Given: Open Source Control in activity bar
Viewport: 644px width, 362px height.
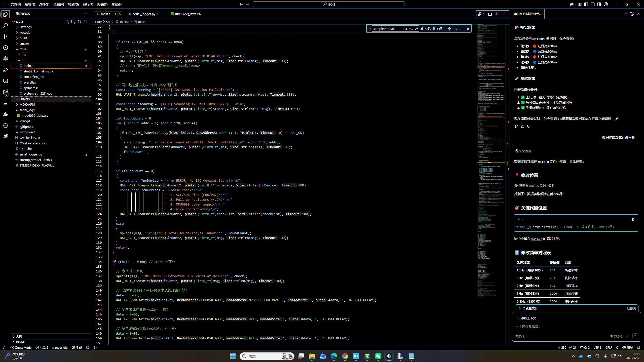Looking at the screenshot, I should (x=6, y=36).
